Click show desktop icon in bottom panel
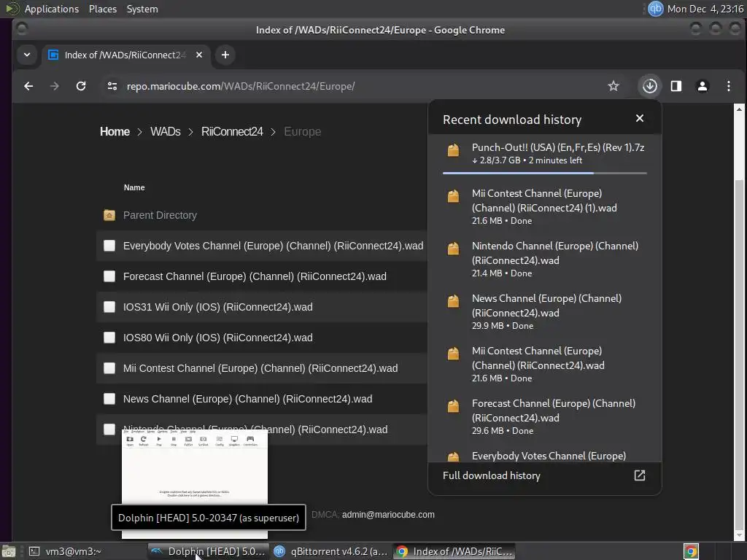Image resolution: width=747 pixels, height=560 pixels. tap(9, 551)
